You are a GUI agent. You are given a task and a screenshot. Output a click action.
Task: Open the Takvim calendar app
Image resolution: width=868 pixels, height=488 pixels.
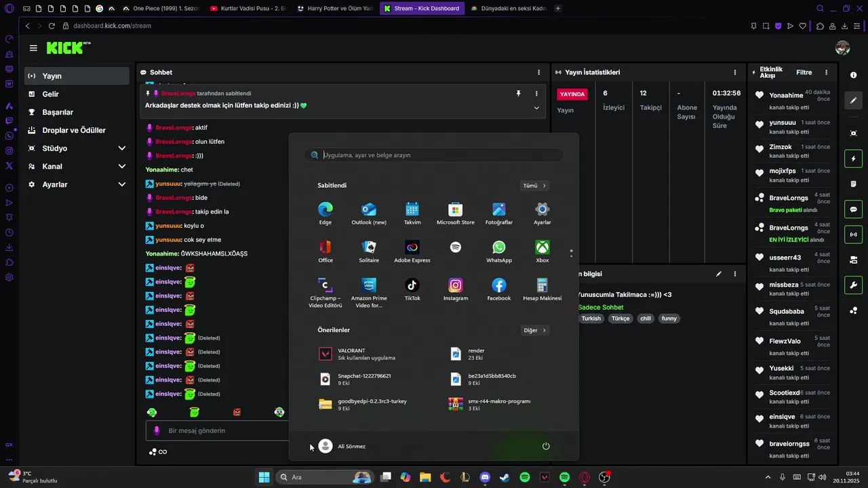point(412,213)
